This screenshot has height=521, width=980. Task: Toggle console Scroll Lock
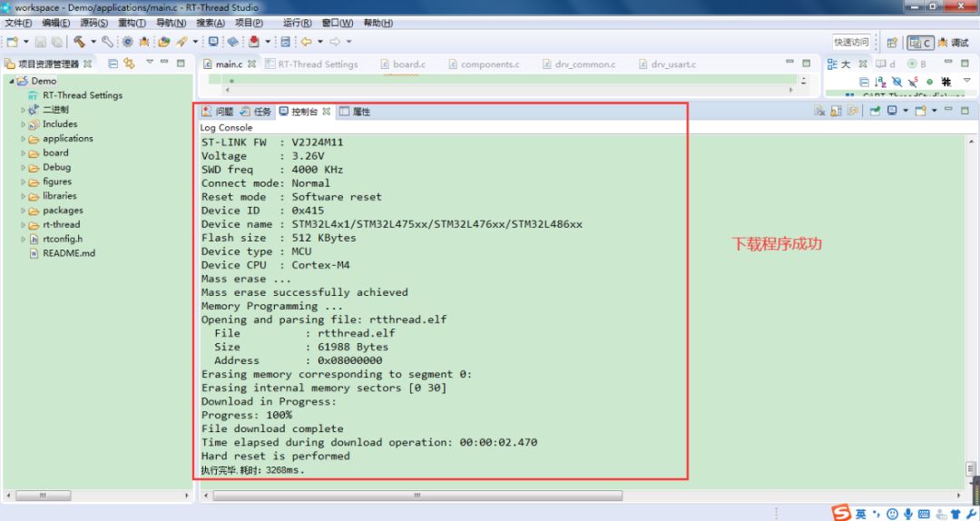tap(837, 112)
